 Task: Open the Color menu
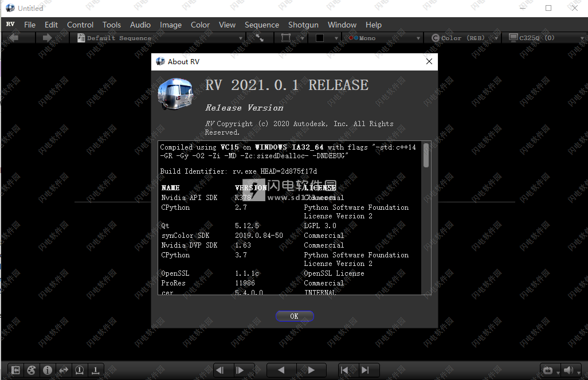[200, 25]
